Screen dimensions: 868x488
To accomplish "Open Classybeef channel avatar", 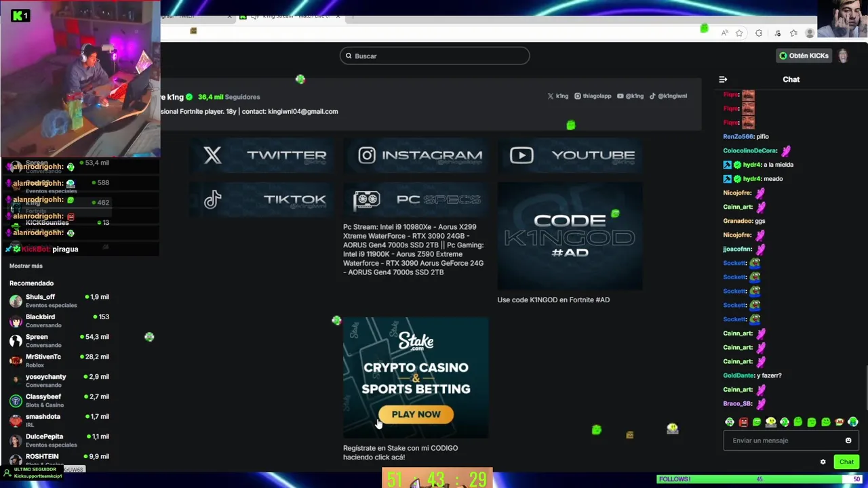I will click(x=16, y=401).
